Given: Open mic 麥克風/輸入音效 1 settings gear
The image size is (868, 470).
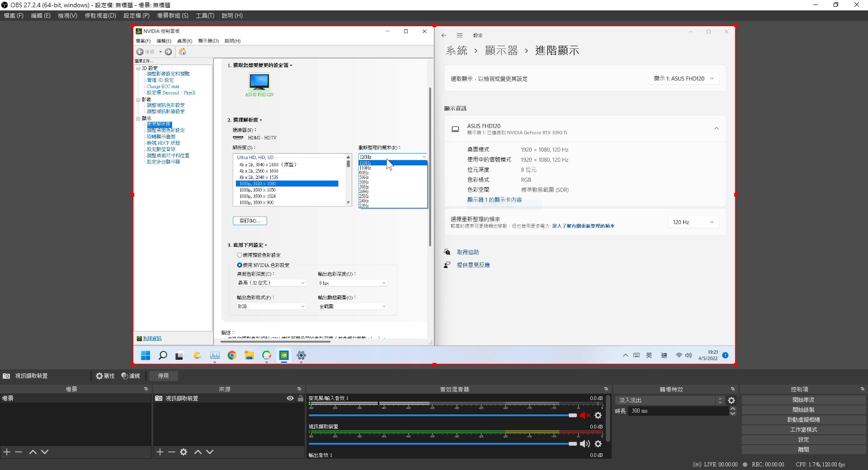Looking at the screenshot, I should point(598,415).
